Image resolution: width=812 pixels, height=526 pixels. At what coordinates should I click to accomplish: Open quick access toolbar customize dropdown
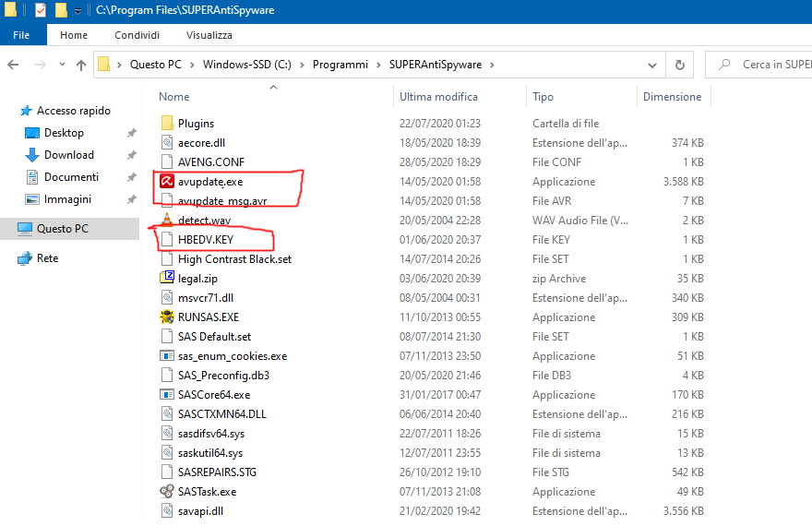coord(78,10)
